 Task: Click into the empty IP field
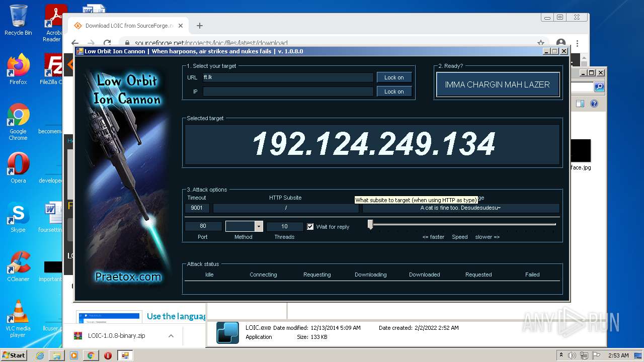pyautogui.click(x=288, y=92)
